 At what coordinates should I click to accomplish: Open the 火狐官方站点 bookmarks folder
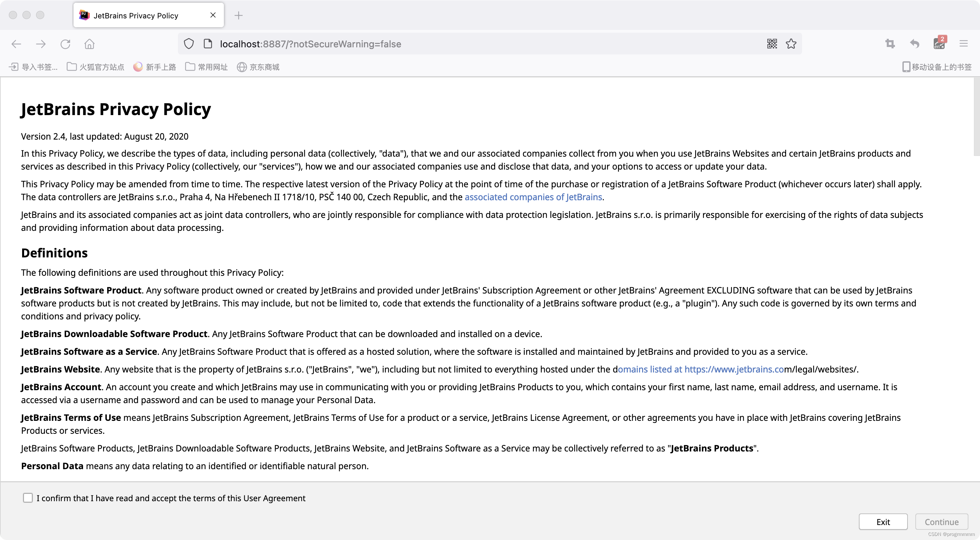click(x=96, y=67)
